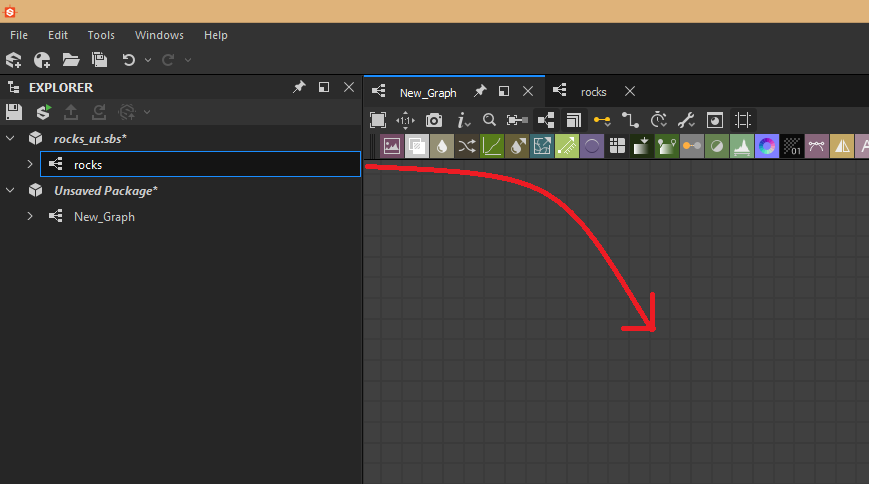Screen dimensions: 869x484
Task: Switch to the rocks graph tab
Action: point(593,92)
